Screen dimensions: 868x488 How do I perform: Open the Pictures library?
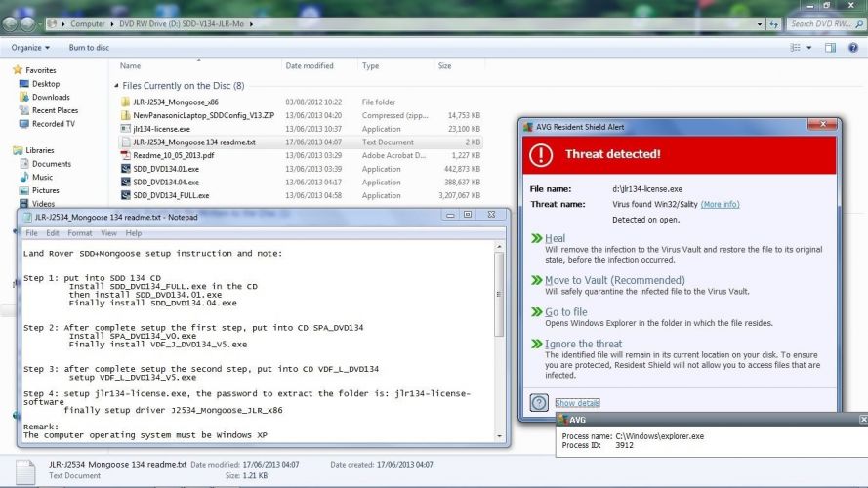pos(45,190)
